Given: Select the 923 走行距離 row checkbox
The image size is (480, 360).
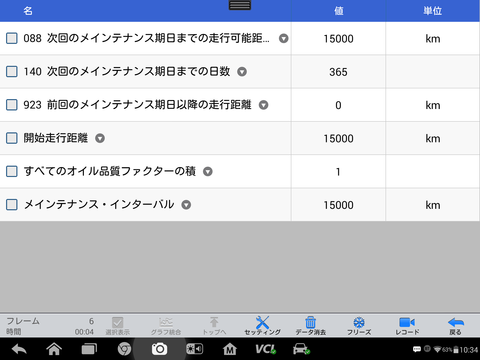Looking at the screenshot, I should (12, 105).
